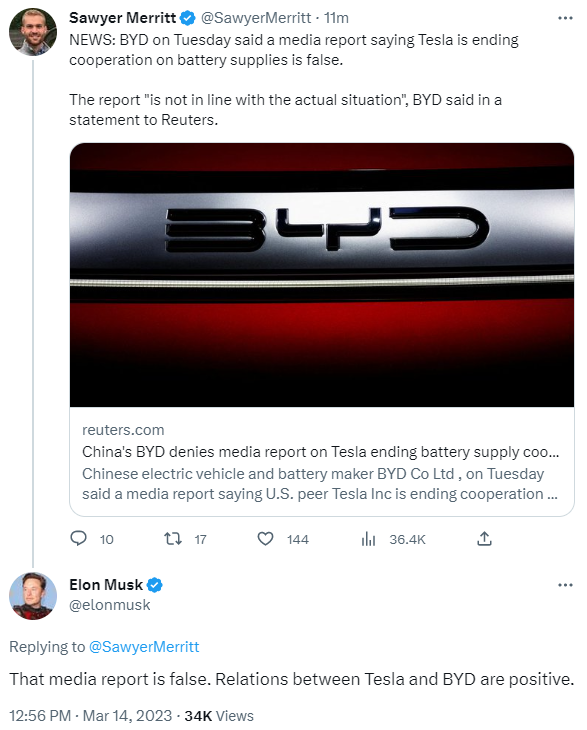Click the Sawyer Merritt display name
Screen dimensions: 587x730
[123, 18]
